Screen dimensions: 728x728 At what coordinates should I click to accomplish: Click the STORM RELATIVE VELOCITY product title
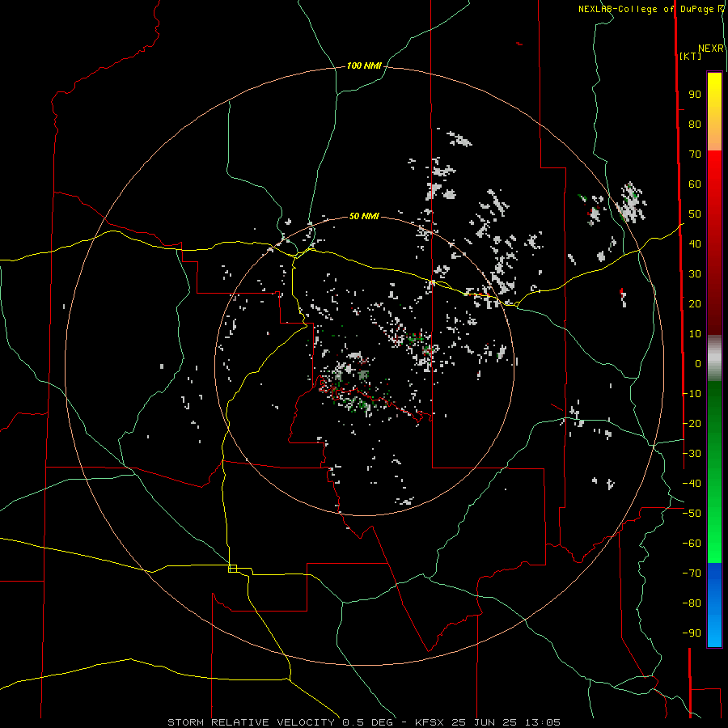tap(251, 722)
